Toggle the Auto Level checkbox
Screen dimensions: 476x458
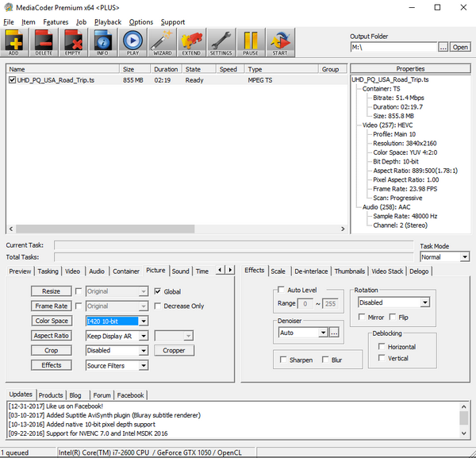[281, 291]
